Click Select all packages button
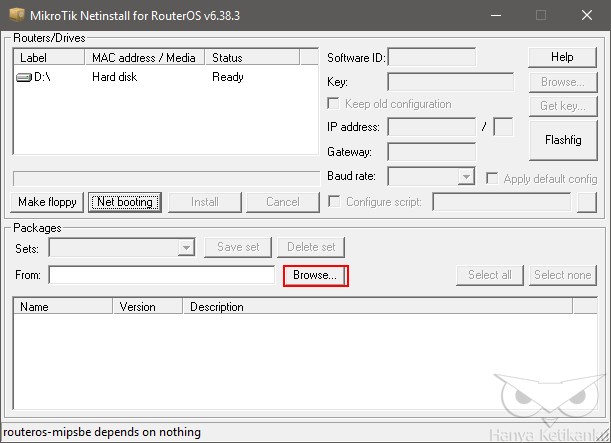The height and width of the screenshot is (443, 611). click(x=490, y=275)
